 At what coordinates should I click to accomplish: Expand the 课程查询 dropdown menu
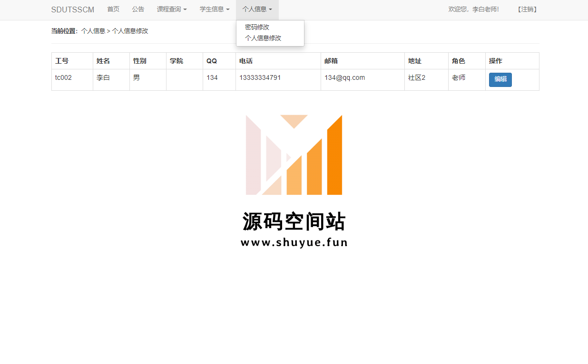172,9
